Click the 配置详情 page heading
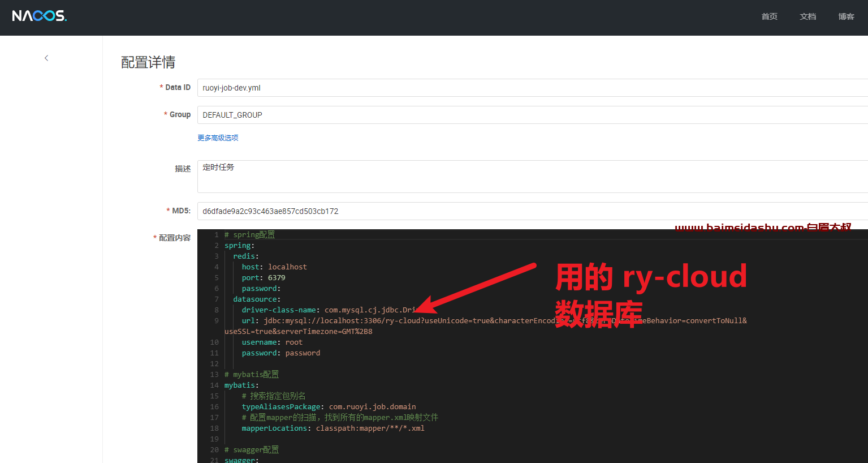 [148, 62]
